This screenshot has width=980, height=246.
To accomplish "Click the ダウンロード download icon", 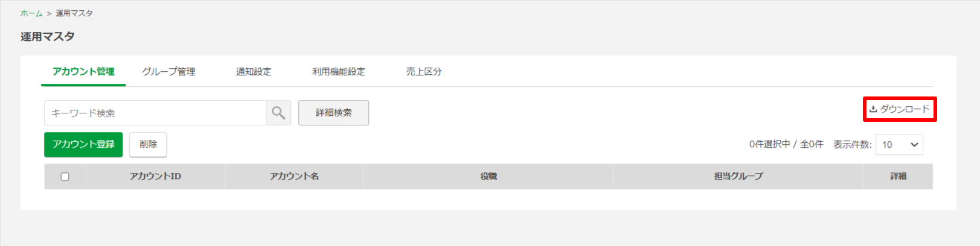I will click(x=873, y=109).
